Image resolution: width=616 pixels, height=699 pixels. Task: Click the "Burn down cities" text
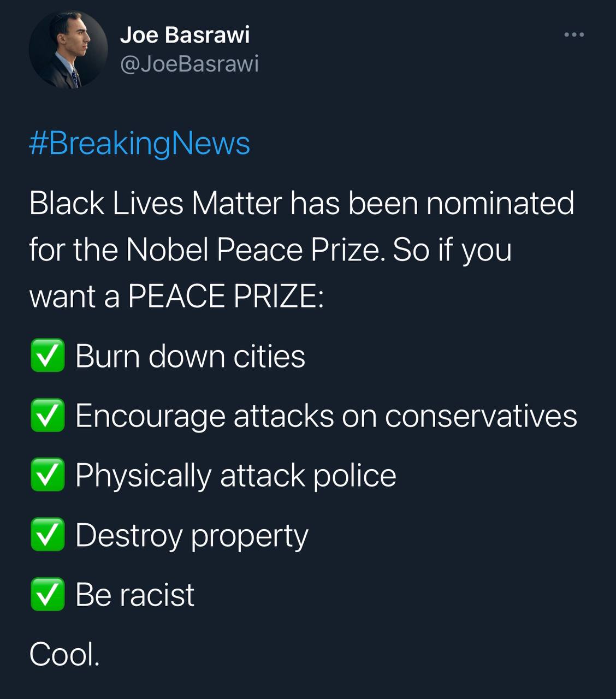[190, 356]
